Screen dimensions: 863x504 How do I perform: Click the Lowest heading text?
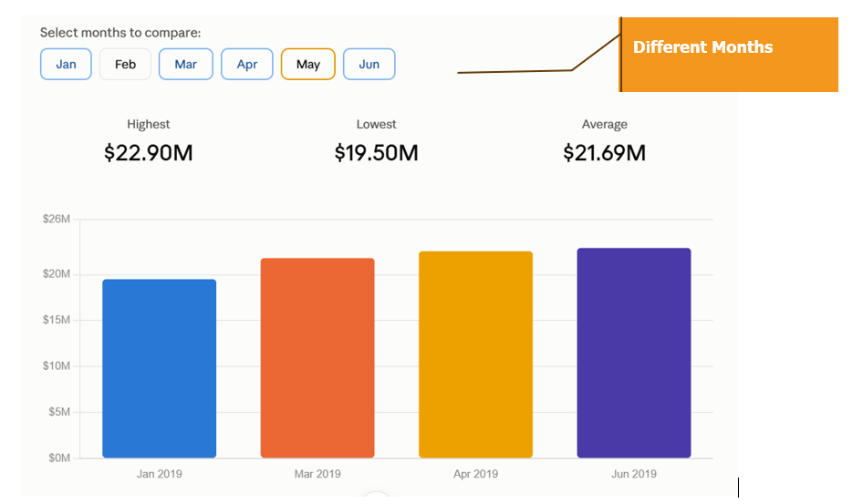tap(377, 125)
